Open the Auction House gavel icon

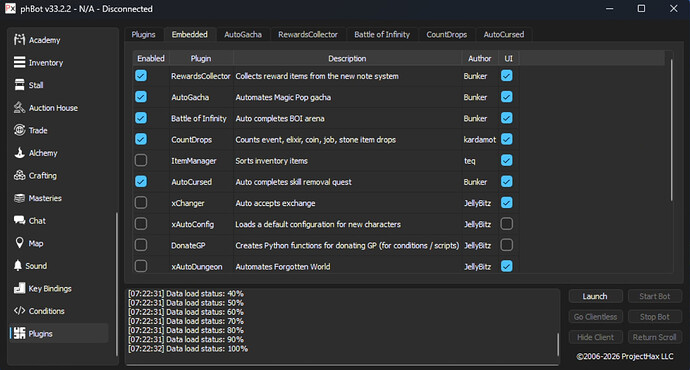[19, 108]
